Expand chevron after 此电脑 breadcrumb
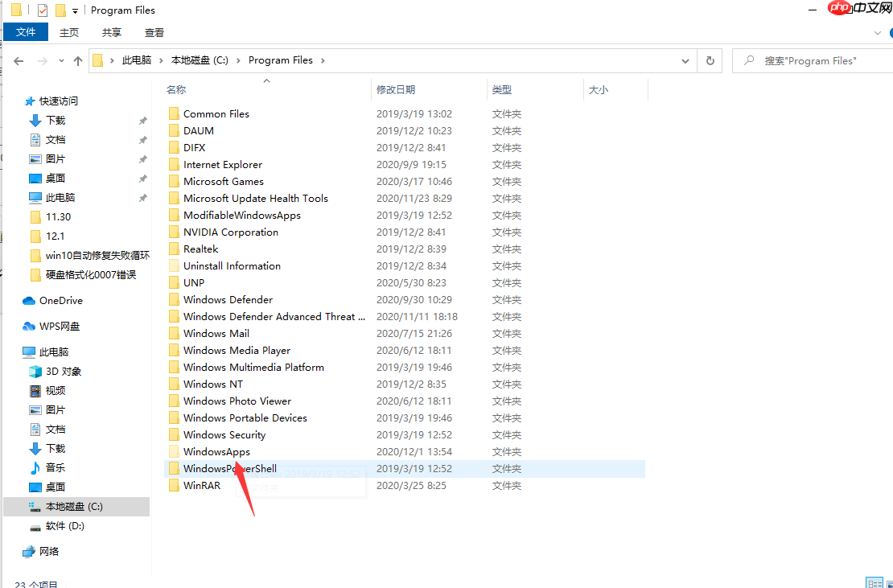The width and height of the screenshot is (893, 588). click(x=161, y=60)
